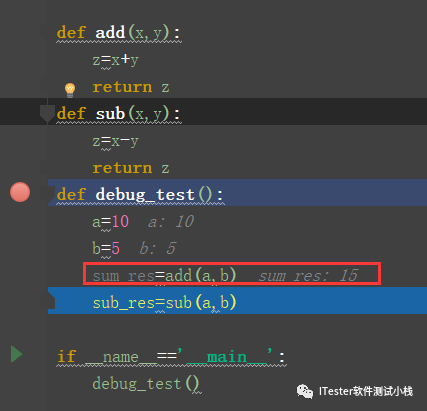
Task: Toggle the red breakpoint on debug_test line
Action: coord(20,192)
